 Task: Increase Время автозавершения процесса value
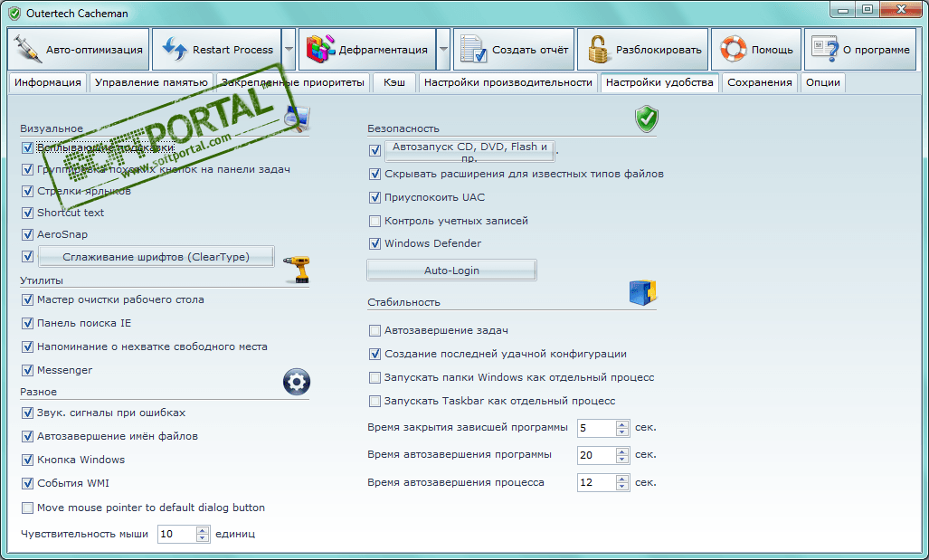click(x=621, y=479)
